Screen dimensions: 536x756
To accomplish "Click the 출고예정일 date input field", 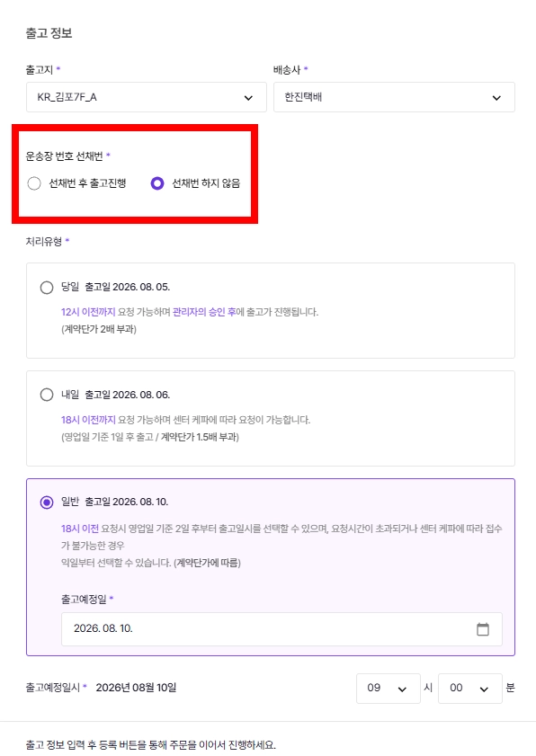I will point(281,629).
